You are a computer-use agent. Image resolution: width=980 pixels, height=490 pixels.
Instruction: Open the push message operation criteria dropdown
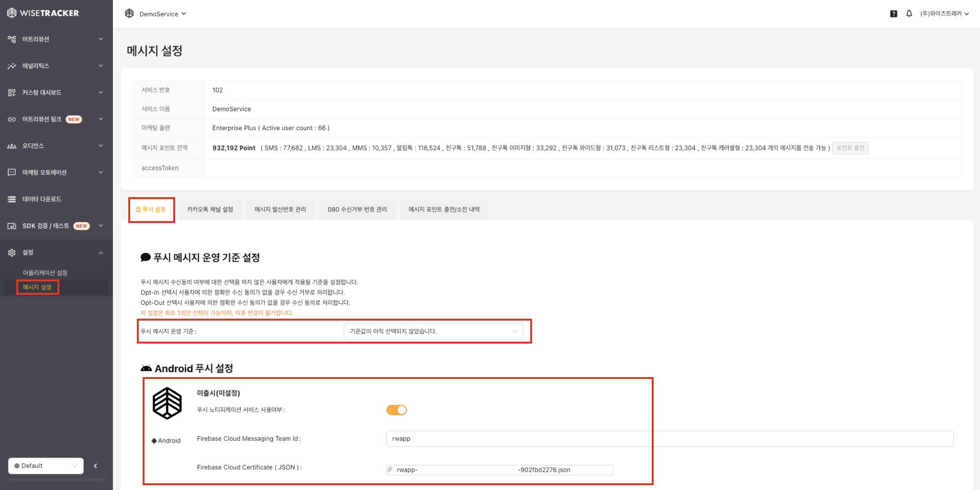tap(433, 331)
